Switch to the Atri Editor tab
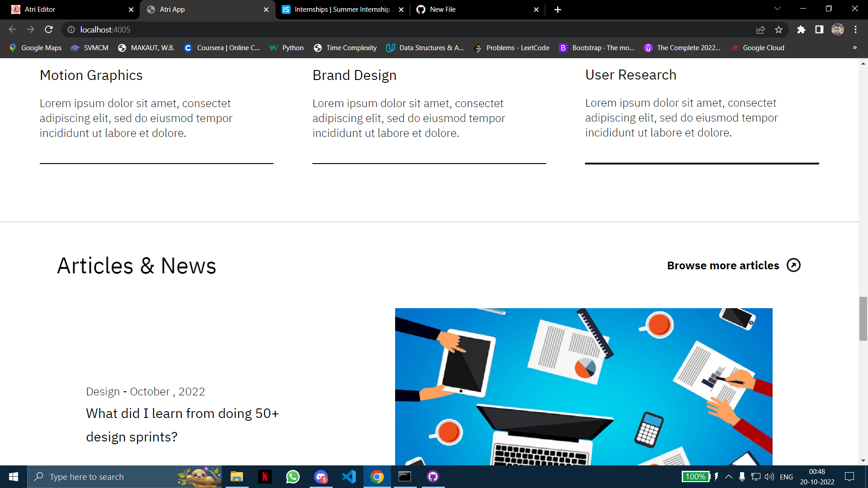Screen dimensions: 868x488 (68, 9)
